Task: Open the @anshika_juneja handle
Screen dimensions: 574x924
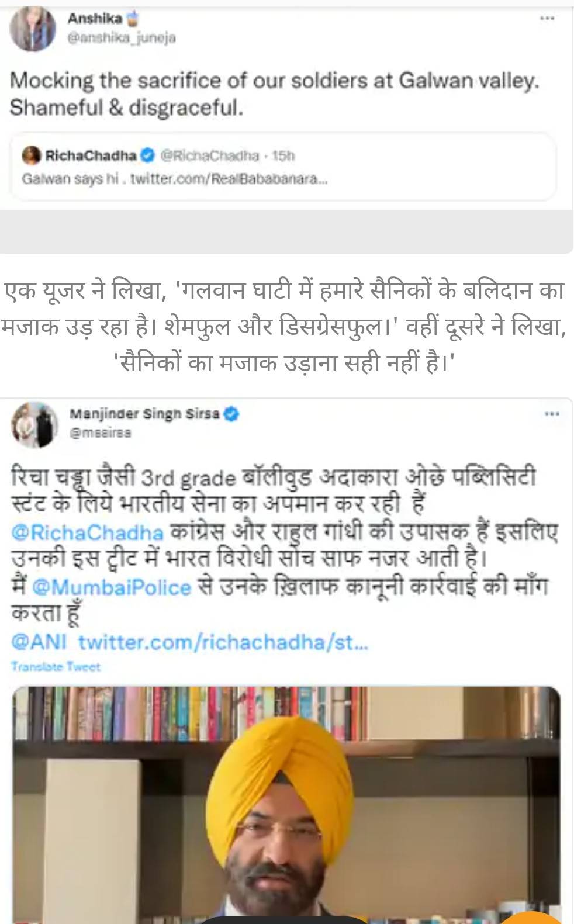Action: [x=122, y=38]
